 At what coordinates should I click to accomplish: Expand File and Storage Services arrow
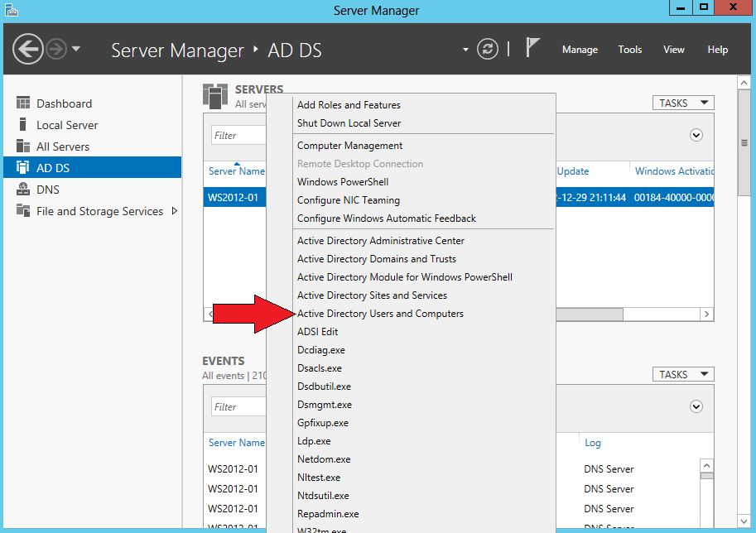point(175,210)
